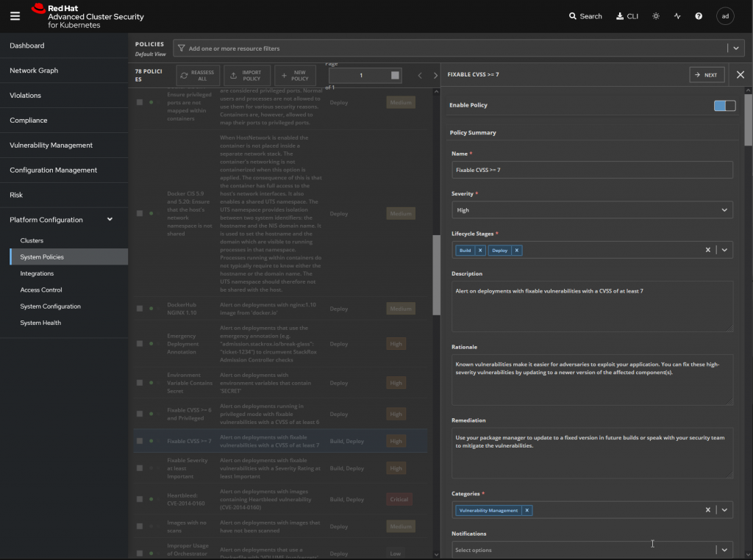
Task: Select System Policies in sidebar
Action: 68,256
